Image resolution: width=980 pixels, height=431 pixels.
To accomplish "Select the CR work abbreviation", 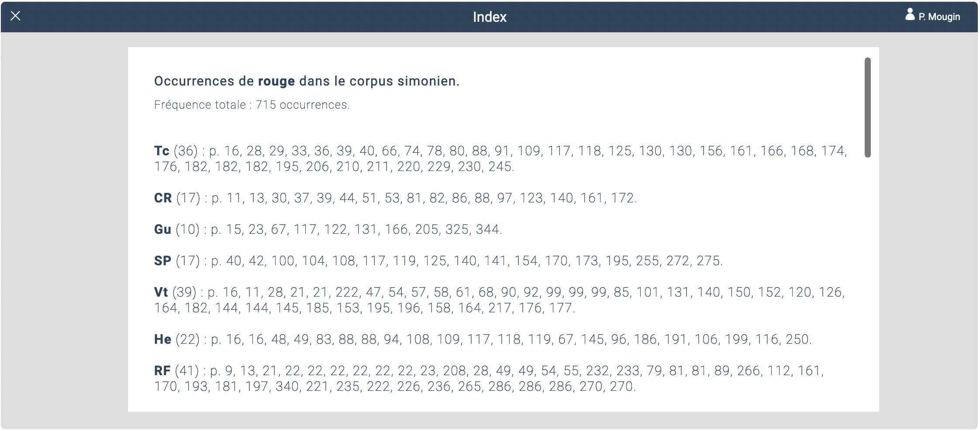I will (163, 198).
